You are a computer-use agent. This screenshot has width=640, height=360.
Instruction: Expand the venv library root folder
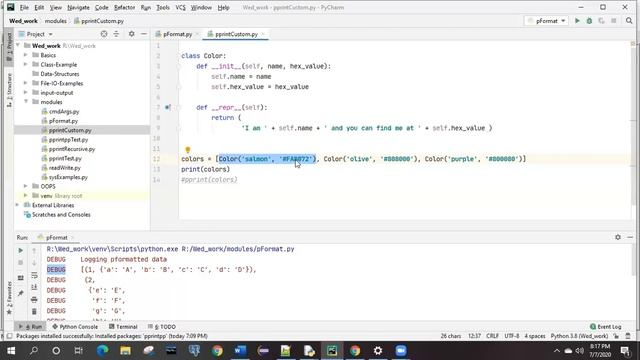tap(26, 196)
